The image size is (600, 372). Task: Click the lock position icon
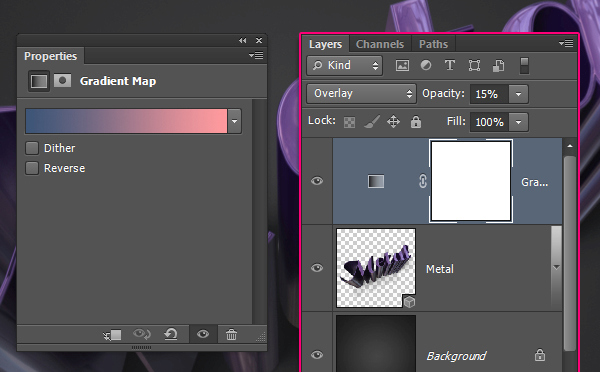coord(393,122)
